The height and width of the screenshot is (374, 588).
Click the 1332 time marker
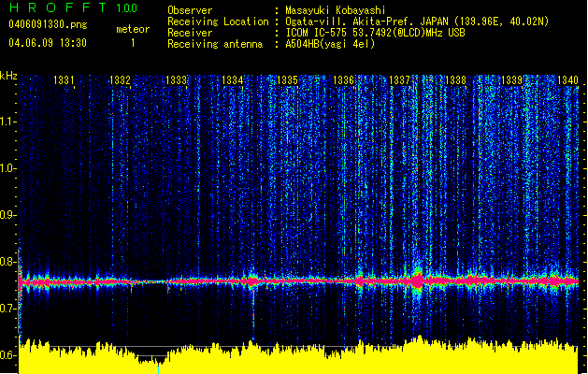120,79
